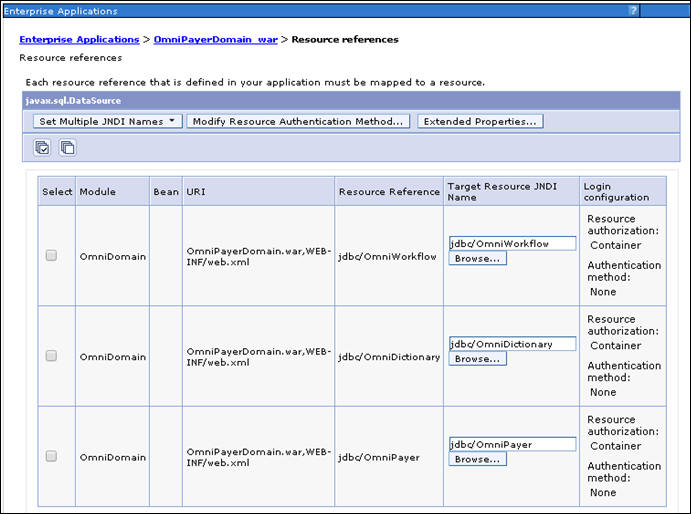The height and width of the screenshot is (514, 691).
Task: Focus the jdbc/OmniWorkflow JNDI name field
Action: (x=512, y=243)
